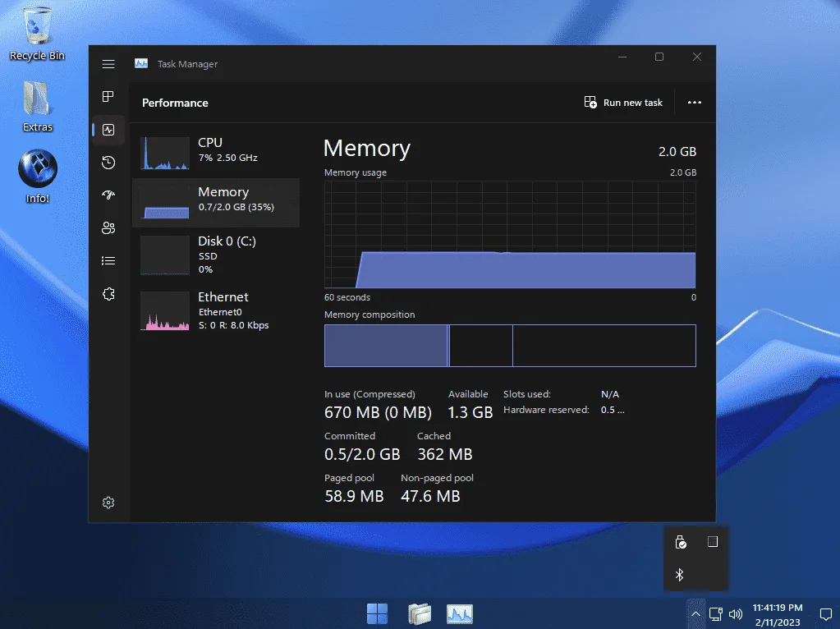Click the volume speaker tray icon

(736, 614)
